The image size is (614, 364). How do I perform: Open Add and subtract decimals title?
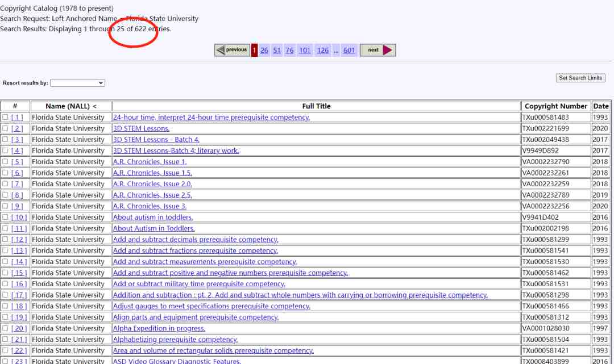[196, 239]
